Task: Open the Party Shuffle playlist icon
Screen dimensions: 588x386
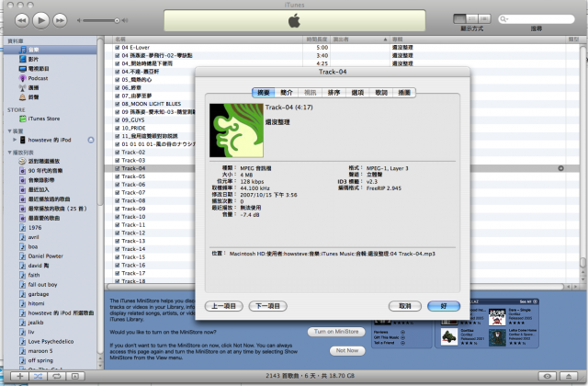Action: pos(22,162)
